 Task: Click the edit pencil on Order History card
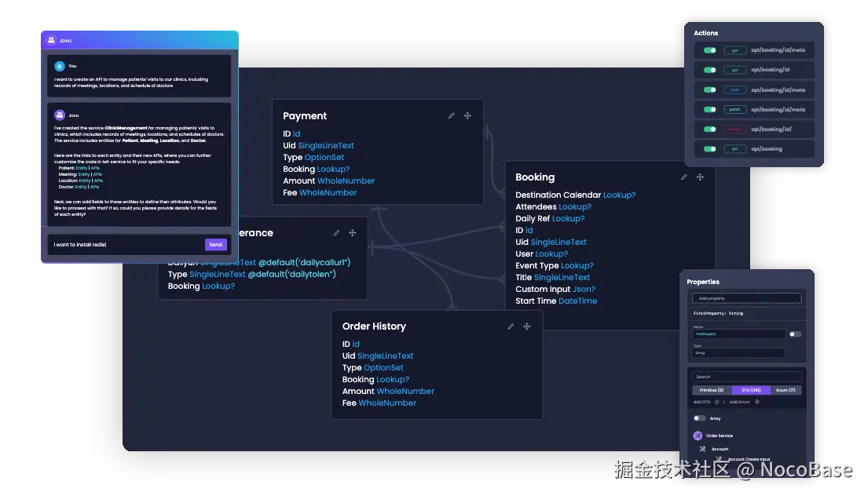click(x=511, y=326)
